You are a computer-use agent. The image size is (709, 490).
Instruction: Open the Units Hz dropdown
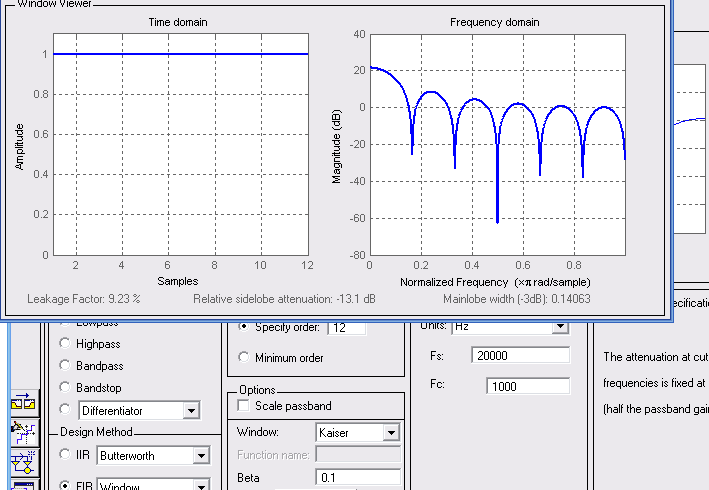click(x=560, y=326)
